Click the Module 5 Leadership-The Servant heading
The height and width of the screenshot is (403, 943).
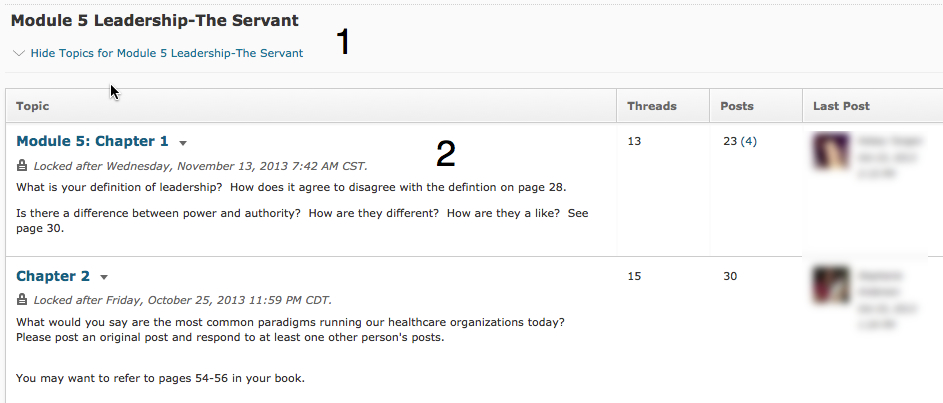(x=155, y=20)
